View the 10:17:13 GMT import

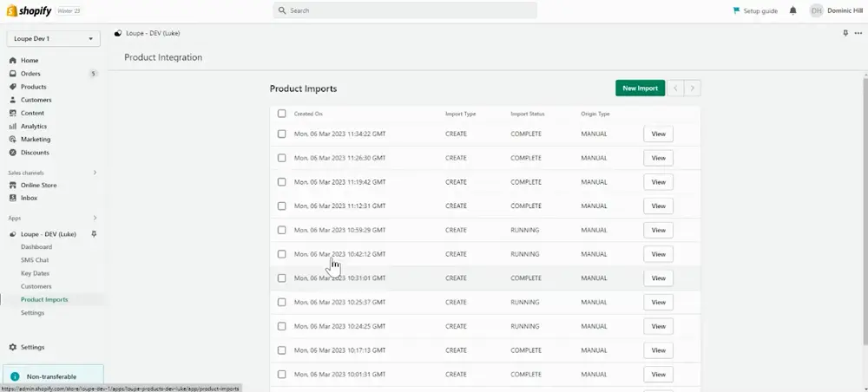pyautogui.click(x=658, y=350)
